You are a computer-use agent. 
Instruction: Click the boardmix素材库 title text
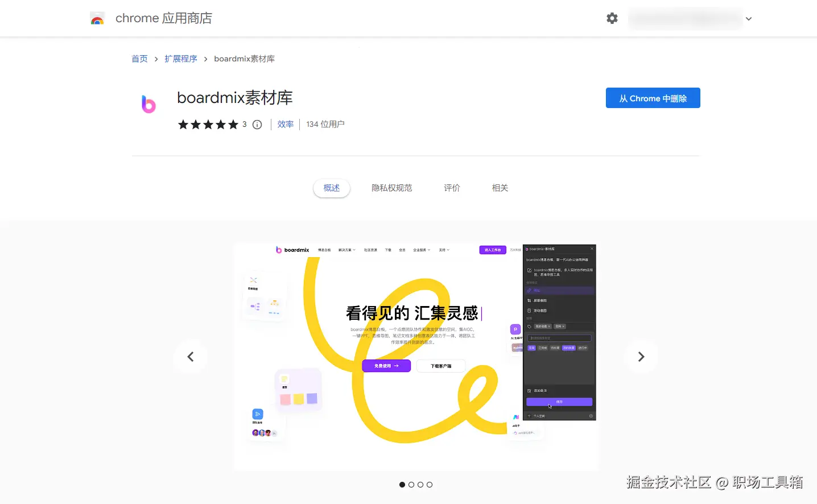tap(235, 98)
